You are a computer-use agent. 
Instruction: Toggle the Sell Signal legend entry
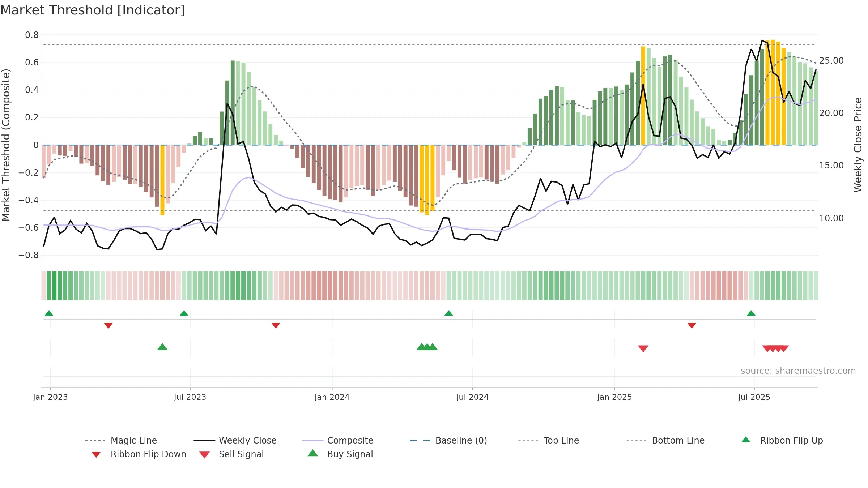(x=231, y=454)
